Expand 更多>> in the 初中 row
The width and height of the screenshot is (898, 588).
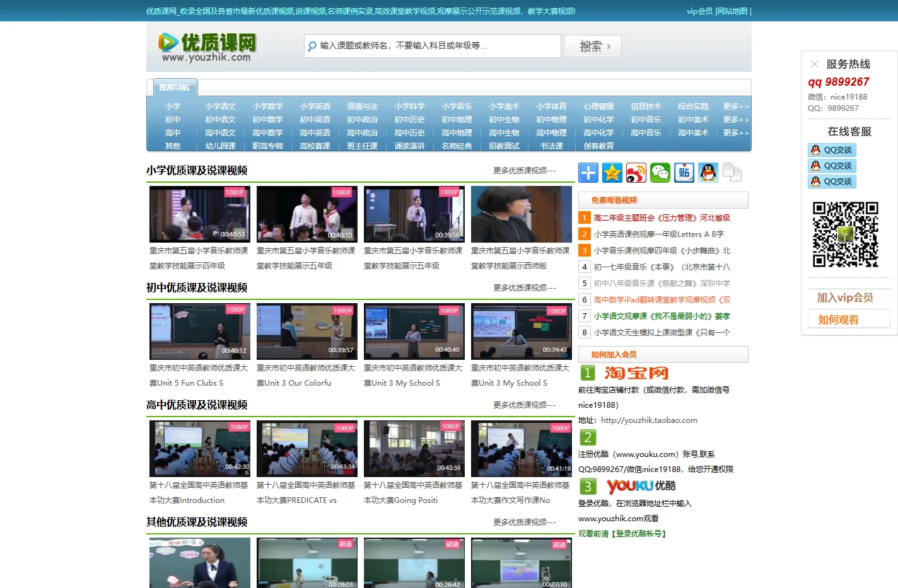pos(736,120)
